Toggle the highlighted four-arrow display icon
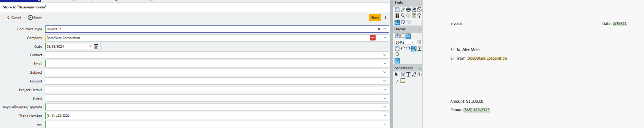 click(x=408, y=36)
